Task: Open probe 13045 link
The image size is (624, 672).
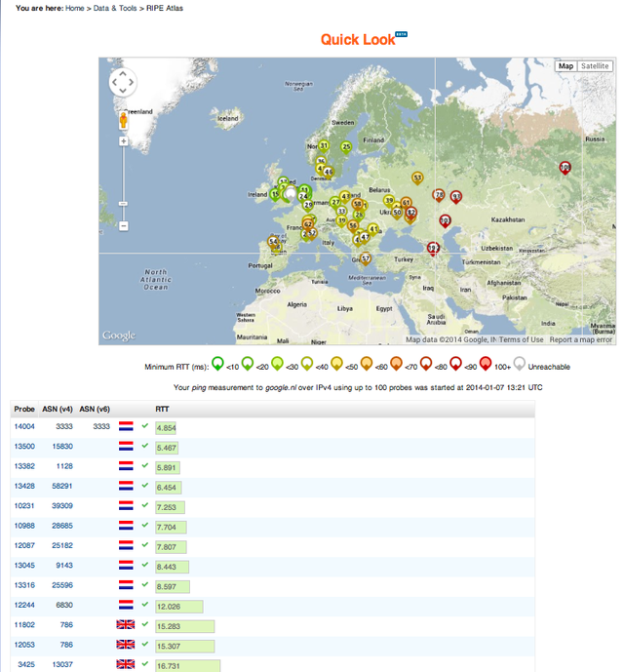Action: 24,566
